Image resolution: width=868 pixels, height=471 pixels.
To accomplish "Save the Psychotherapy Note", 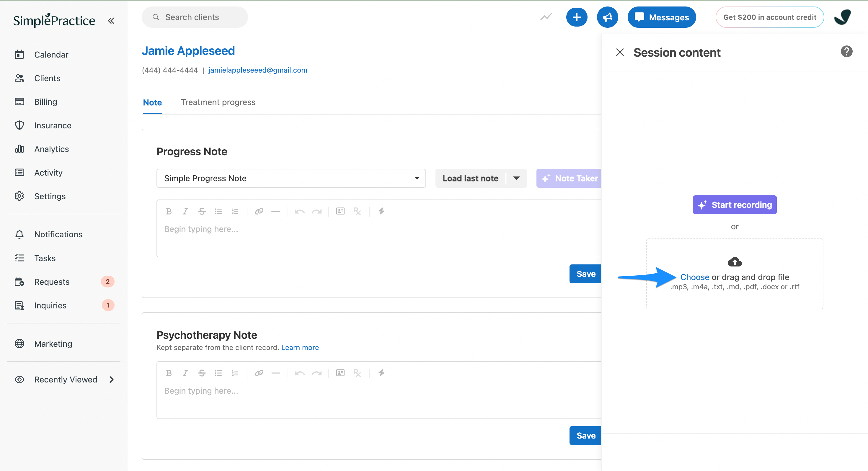I will pos(586,436).
